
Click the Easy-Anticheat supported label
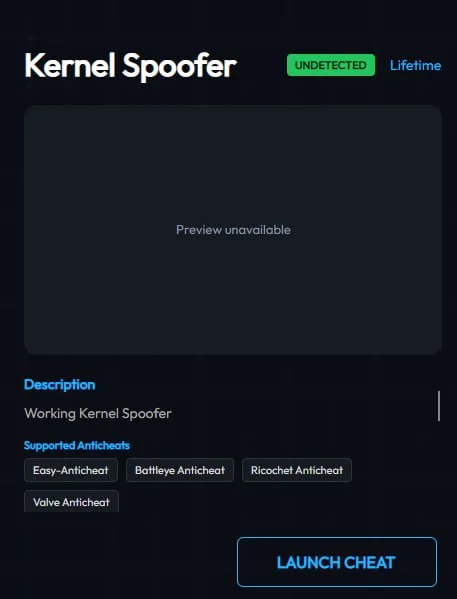pyautogui.click(x=71, y=470)
